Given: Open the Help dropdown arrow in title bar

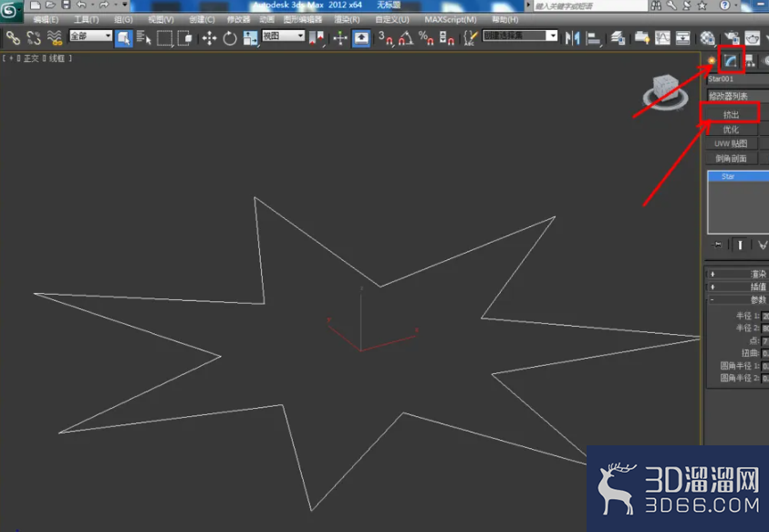Looking at the screenshot, I should 735,5.
